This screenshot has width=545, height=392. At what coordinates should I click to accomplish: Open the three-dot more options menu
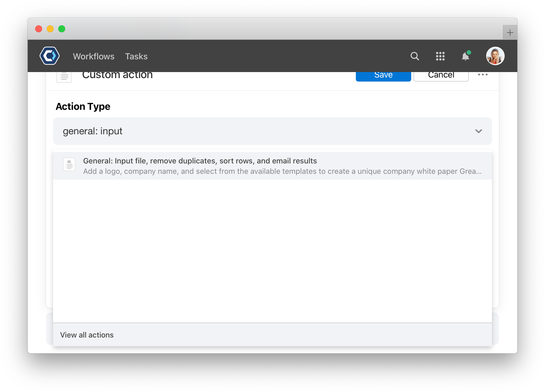pyautogui.click(x=483, y=75)
